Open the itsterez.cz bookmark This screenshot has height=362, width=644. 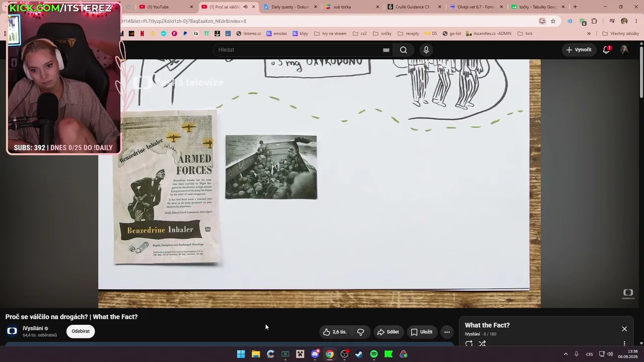click(249, 34)
